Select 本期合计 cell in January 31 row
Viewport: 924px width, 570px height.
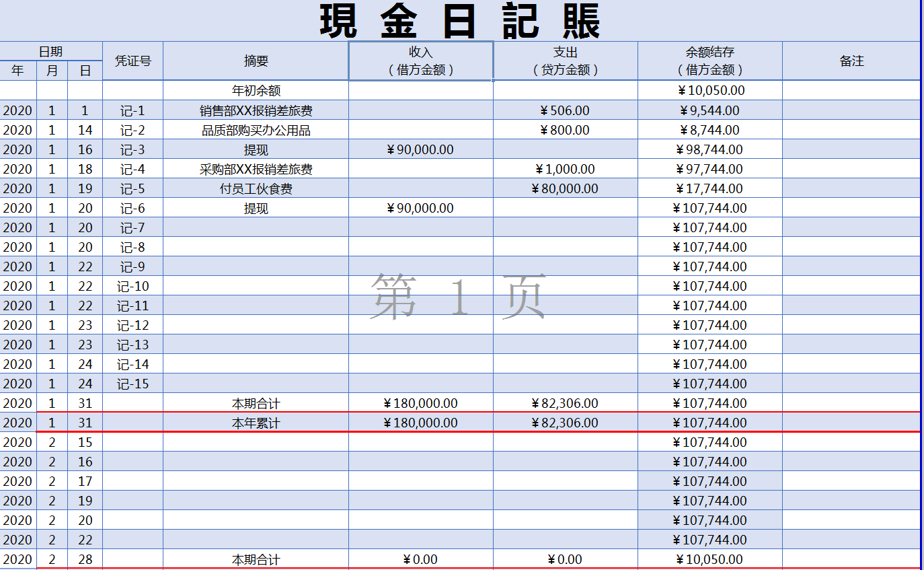pyautogui.click(x=256, y=403)
